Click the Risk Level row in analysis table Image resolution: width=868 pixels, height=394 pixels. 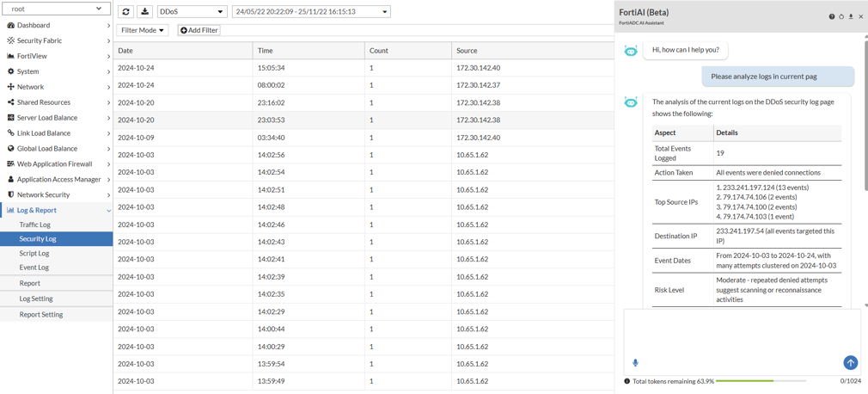pyautogui.click(x=746, y=290)
